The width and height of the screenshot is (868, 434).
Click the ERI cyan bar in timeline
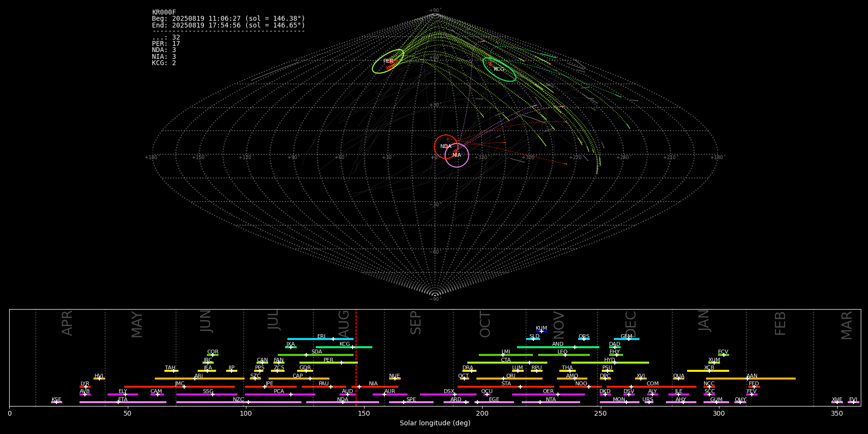click(320, 339)
